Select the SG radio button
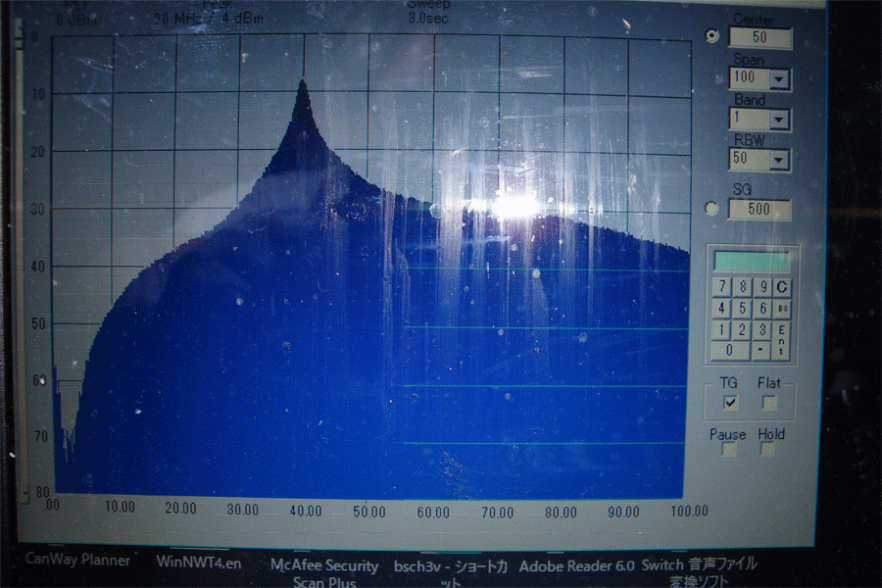The image size is (882, 588). coord(711,209)
